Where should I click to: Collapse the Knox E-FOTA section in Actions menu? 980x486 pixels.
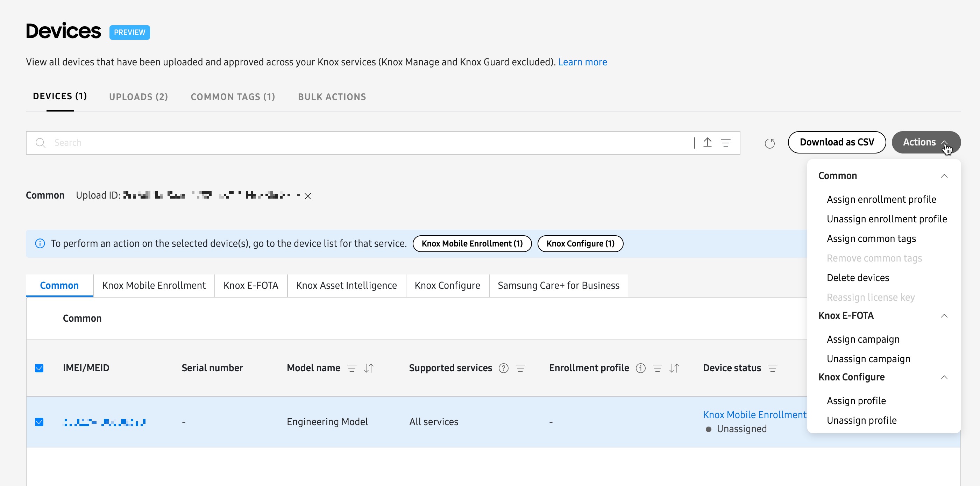point(945,316)
